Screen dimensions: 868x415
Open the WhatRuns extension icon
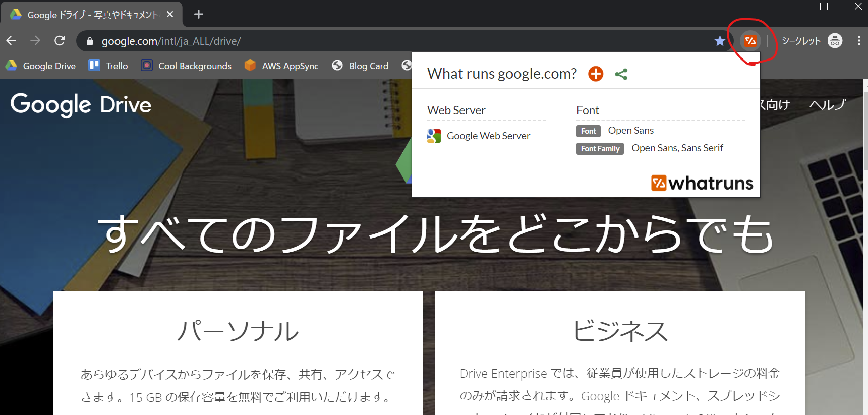pyautogui.click(x=750, y=41)
